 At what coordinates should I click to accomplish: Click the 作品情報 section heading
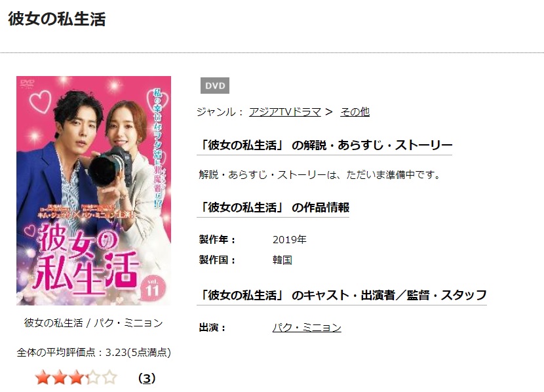point(273,207)
